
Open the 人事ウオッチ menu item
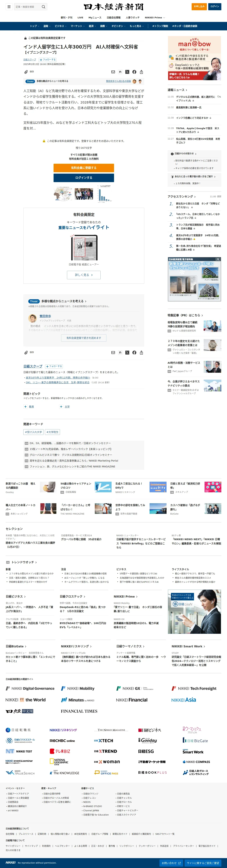point(133,17)
